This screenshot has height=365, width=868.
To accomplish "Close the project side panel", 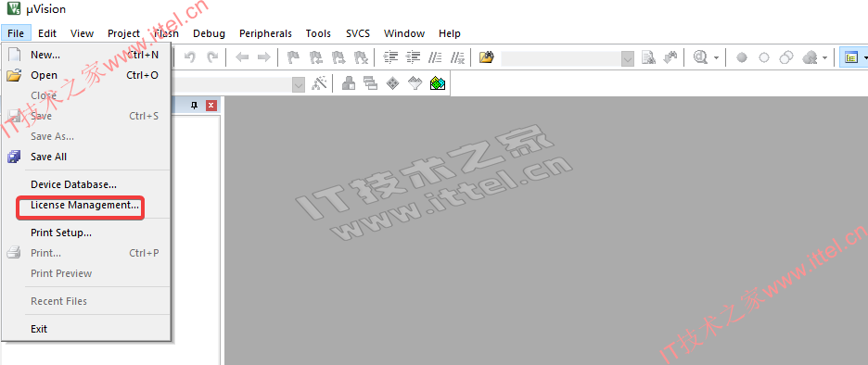I will pyautogui.click(x=211, y=106).
